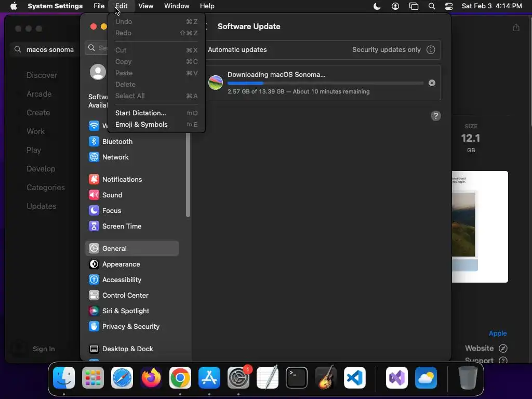Choose Start Dictation from Edit menu

pos(156,113)
